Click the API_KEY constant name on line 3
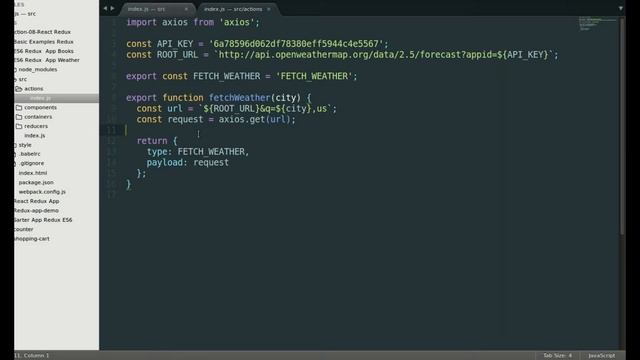 click(175, 44)
